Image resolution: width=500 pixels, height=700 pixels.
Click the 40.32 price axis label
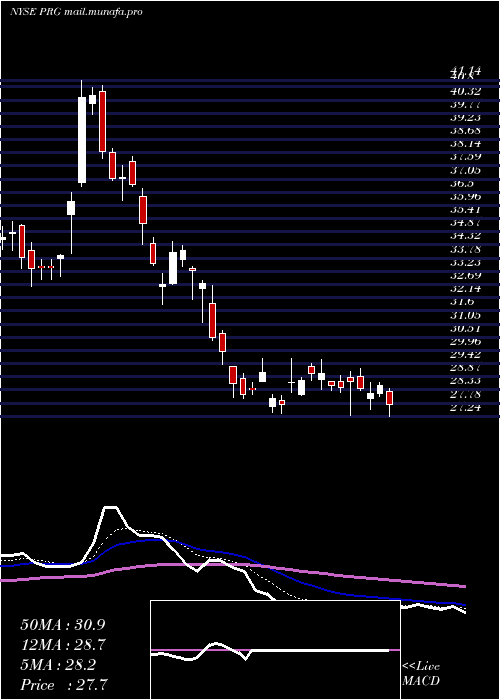[465, 92]
